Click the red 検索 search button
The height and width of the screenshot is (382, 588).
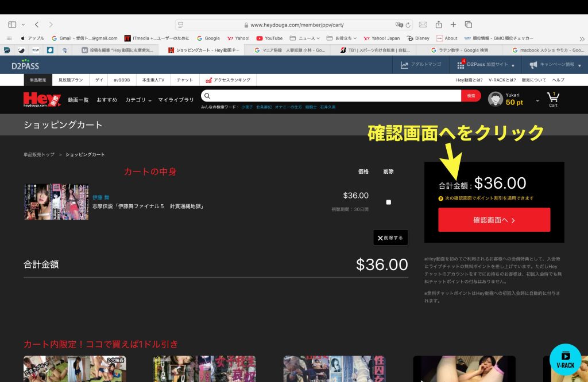471,96
